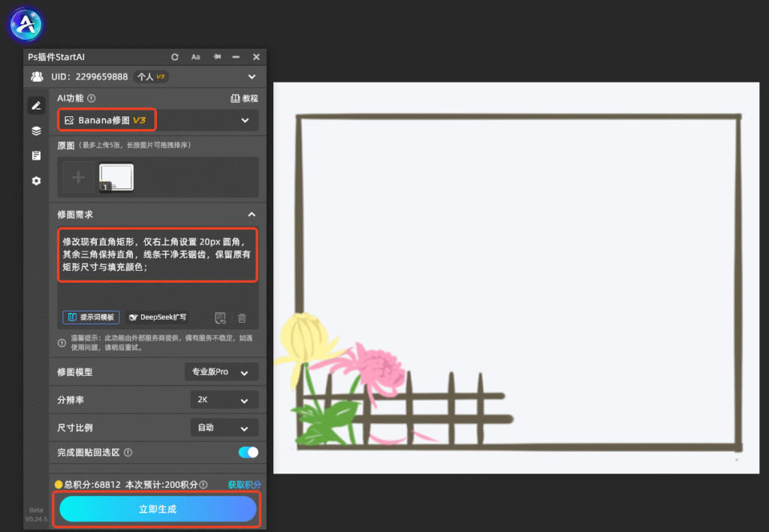Click the refresh icon in plugin title bar
Image resolution: width=769 pixels, height=532 pixels.
pos(174,57)
